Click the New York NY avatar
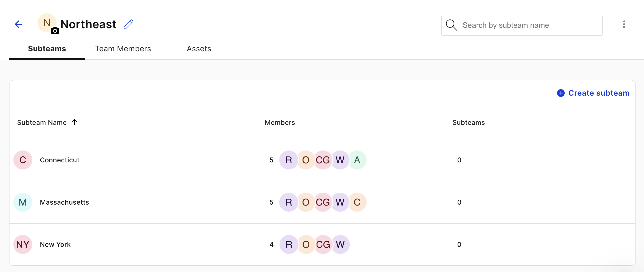Image resolution: width=644 pixels, height=272 pixels. pos(23,244)
